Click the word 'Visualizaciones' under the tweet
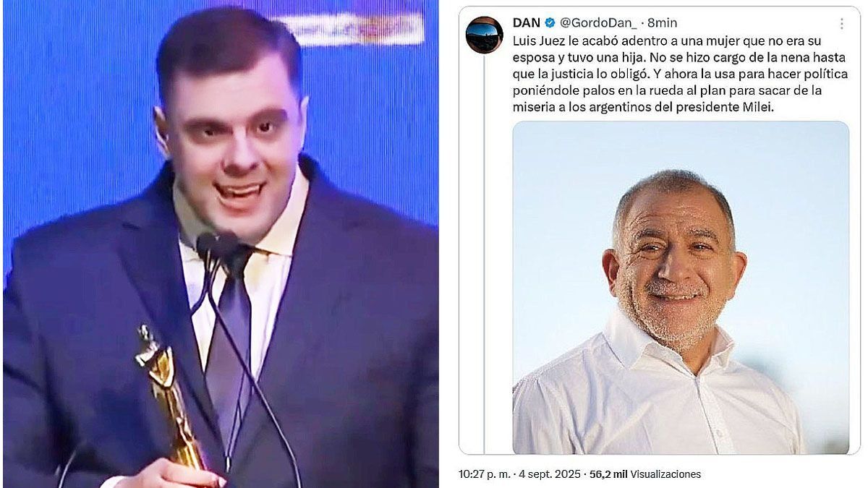This screenshot has height=488, width=868. click(665, 474)
